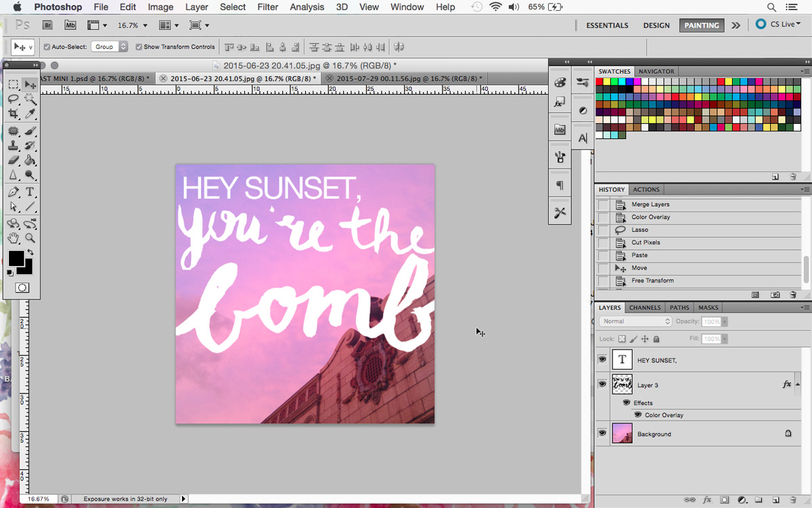The image size is (812, 508).
Task: Open the Character panel icon in dock
Action: click(582, 137)
